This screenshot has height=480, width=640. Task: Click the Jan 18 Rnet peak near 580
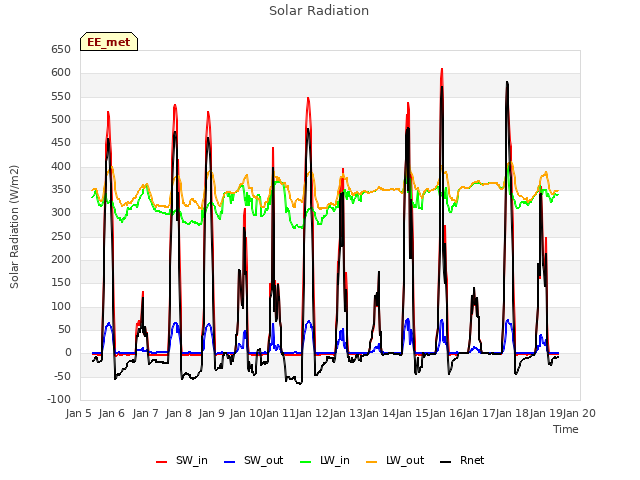coord(507,82)
